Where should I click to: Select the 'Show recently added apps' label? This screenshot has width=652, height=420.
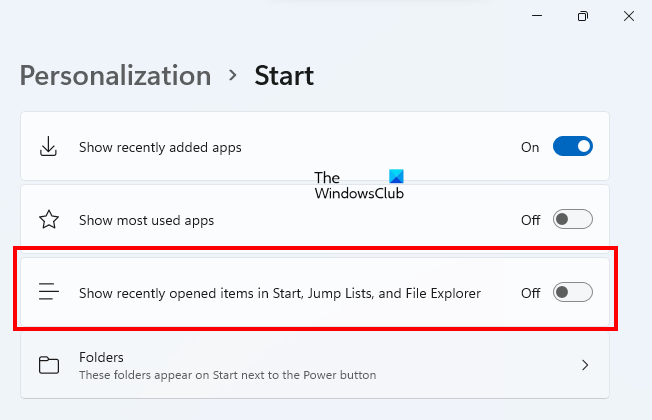coord(160,147)
